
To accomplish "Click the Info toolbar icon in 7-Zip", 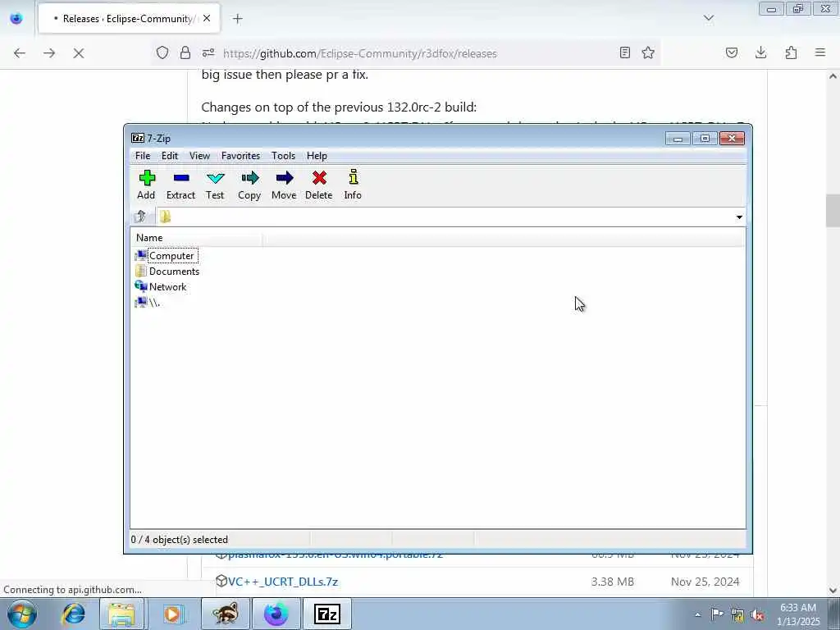I will pyautogui.click(x=353, y=185).
